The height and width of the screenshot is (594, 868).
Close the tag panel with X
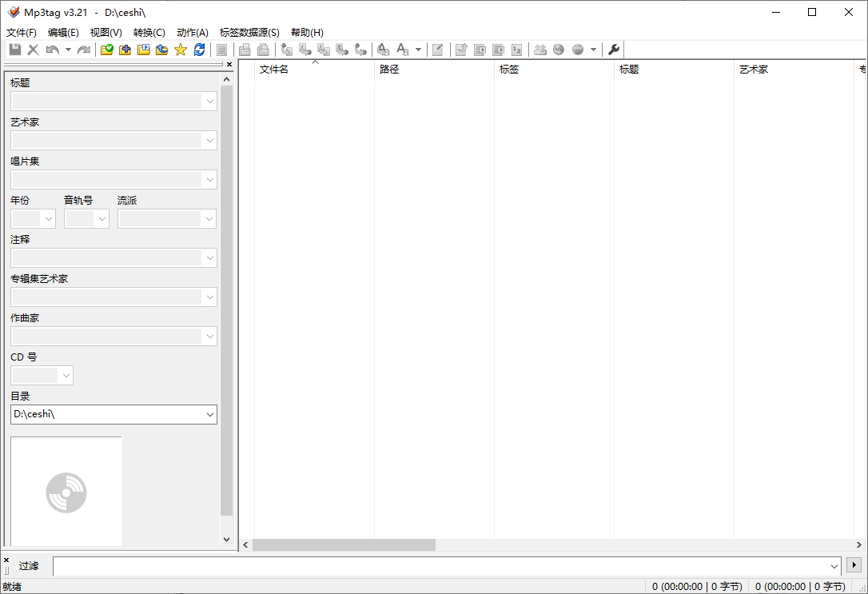[229, 65]
